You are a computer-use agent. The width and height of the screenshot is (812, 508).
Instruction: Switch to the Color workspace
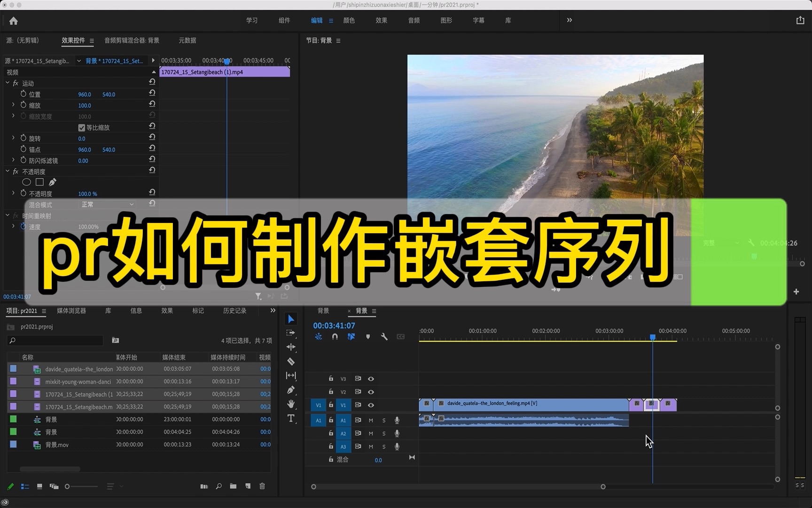349,20
